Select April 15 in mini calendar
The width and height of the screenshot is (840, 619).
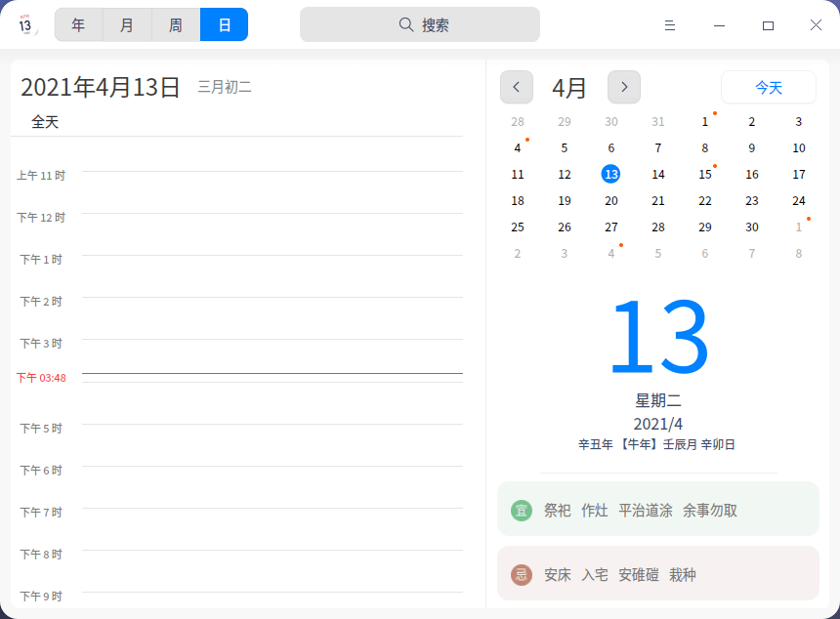coord(705,174)
